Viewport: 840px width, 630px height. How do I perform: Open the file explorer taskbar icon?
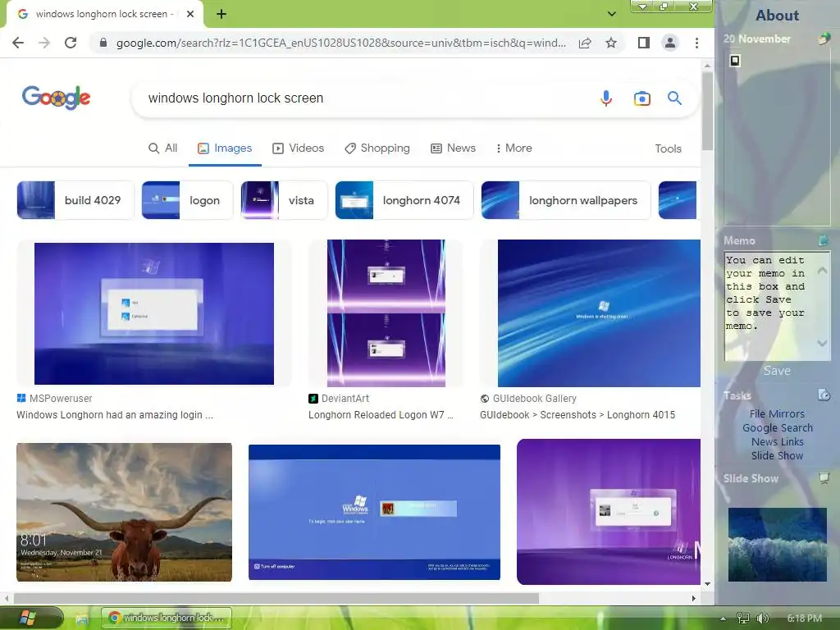(x=81, y=619)
